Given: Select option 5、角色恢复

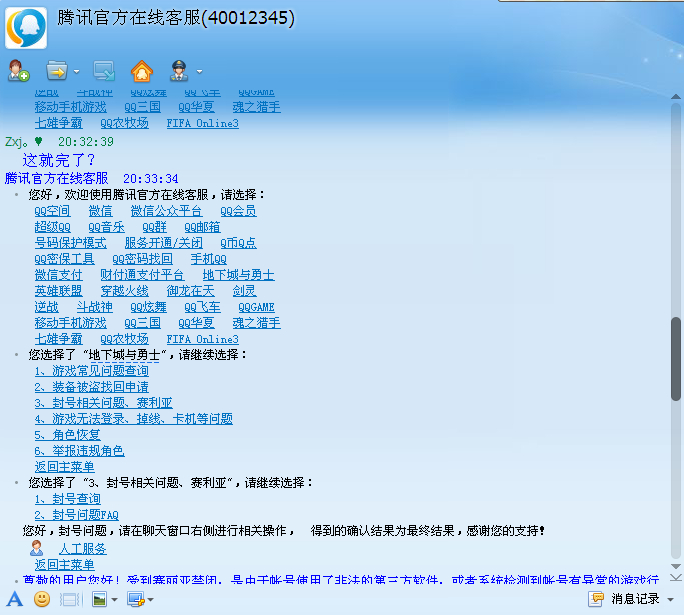Looking at the screenshot, I should [68, 435].
